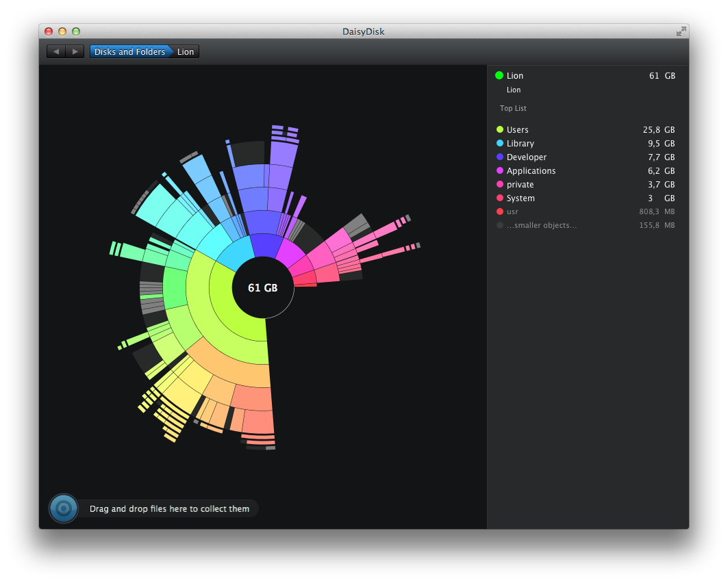The height and width of the screenshot is (583, 728).
Task: Click the magenta Applications color dot
Action: [x=499, y=170]
